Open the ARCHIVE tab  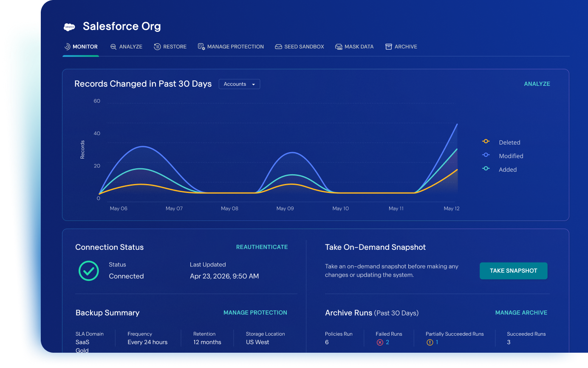(x=401, y=47)
